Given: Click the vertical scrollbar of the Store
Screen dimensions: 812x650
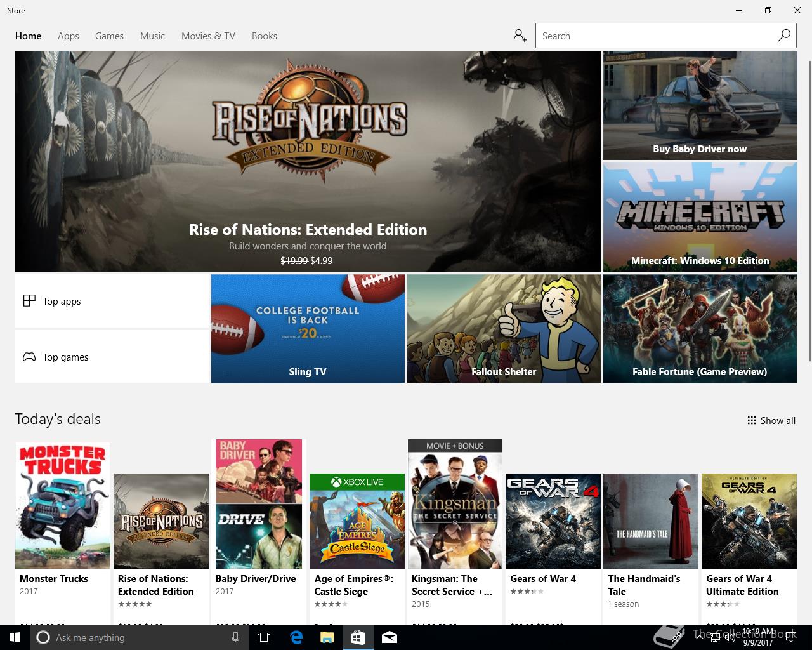Looking at the screenshot, I should click(809, 209).
